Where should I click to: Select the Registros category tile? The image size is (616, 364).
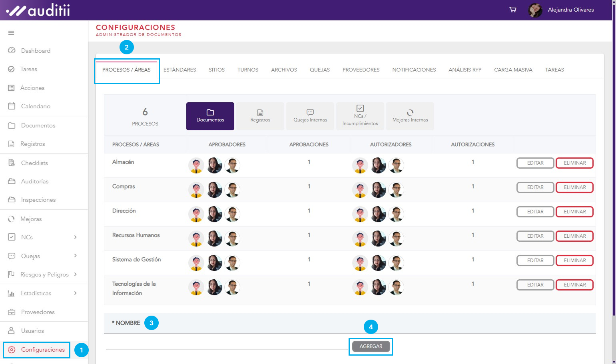pyautogui.click(x=260, y=116)
